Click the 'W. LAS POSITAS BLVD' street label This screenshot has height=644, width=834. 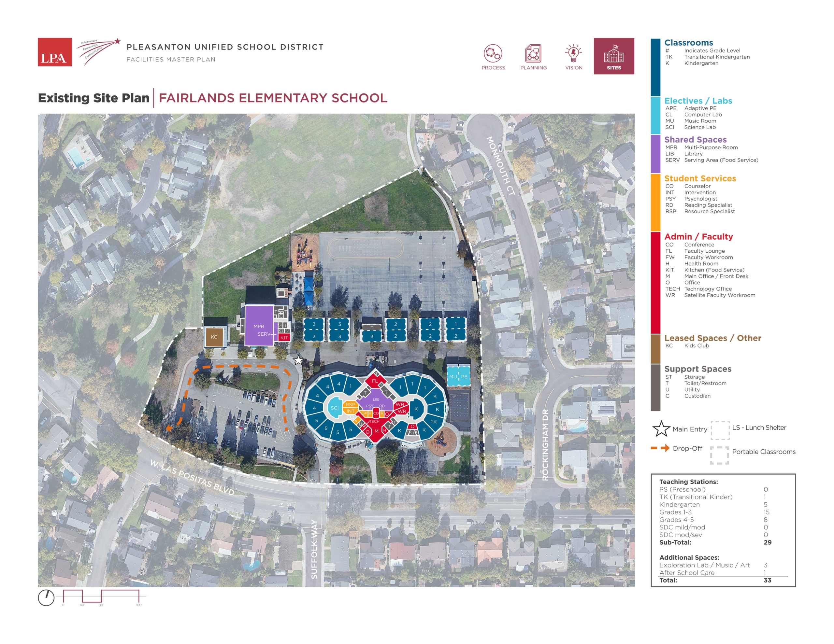[192, 477]
